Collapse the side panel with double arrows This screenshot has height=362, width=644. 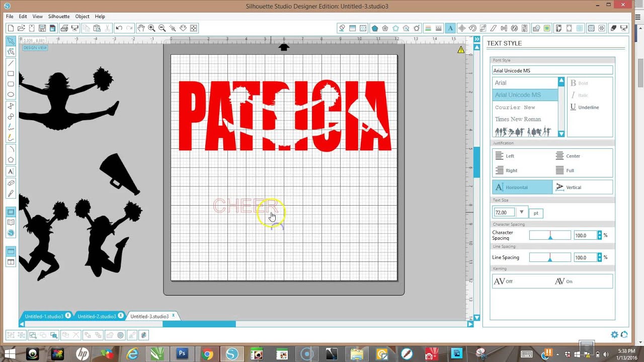click(x=476, y=39)
